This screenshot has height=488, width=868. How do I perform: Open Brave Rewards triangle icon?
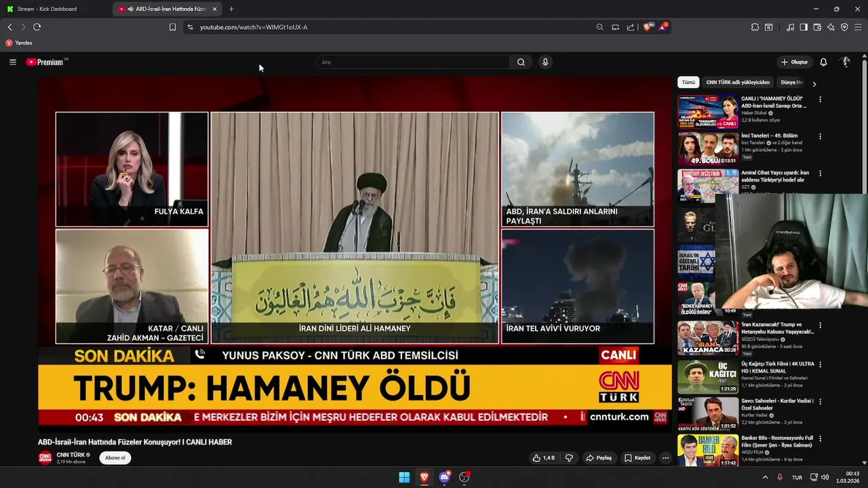(663, 27)
